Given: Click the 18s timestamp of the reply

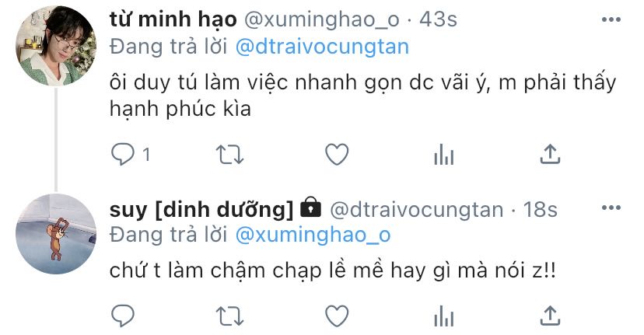Looking at the screenshot, I should 540,209.
